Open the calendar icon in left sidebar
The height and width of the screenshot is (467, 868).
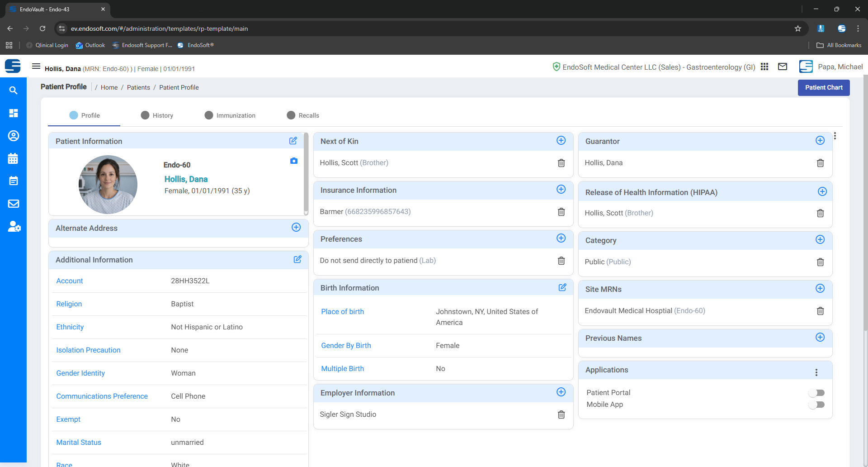pyautogui.click(x=14, y=158)
